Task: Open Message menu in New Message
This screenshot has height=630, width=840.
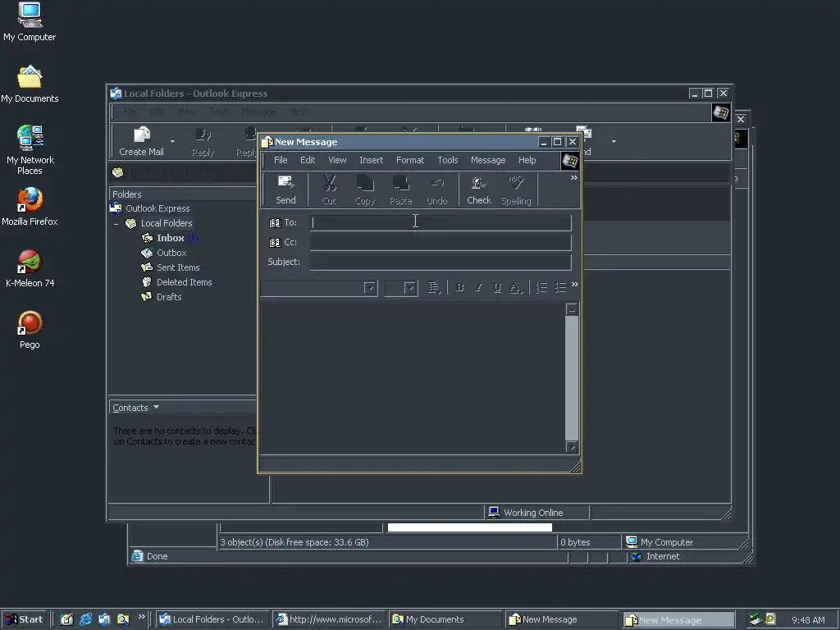Action: (x=487, y=160)
